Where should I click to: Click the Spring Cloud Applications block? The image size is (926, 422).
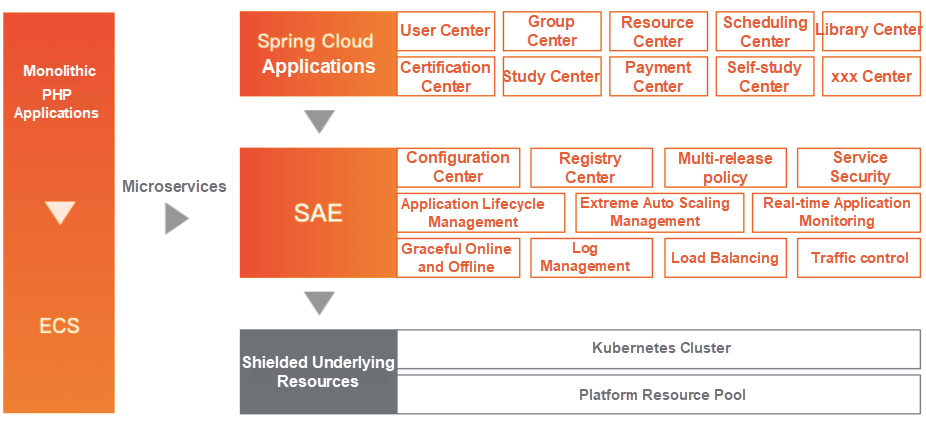318,54
